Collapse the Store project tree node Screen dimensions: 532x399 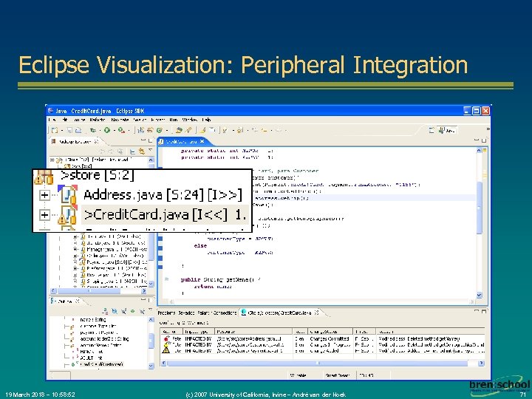(x=52, y=160)
